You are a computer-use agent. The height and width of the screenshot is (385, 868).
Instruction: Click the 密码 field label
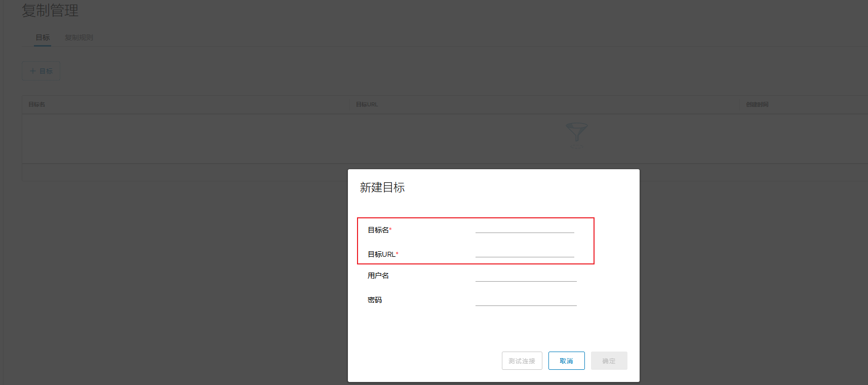point(375,300)
